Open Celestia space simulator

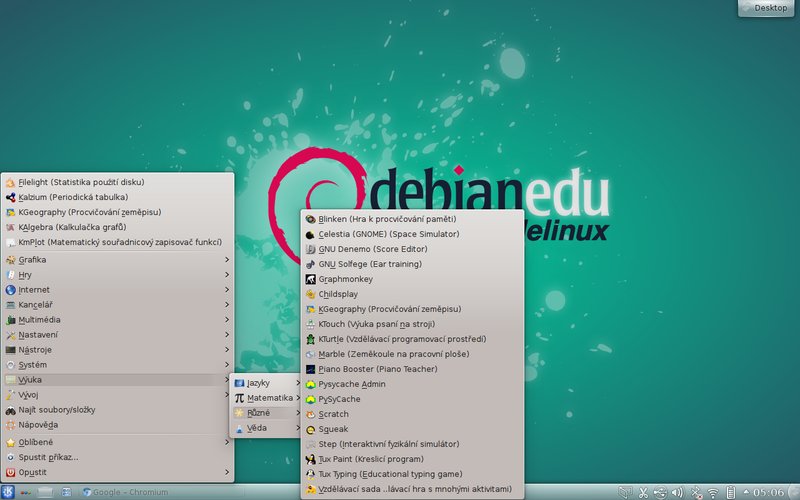412,234
